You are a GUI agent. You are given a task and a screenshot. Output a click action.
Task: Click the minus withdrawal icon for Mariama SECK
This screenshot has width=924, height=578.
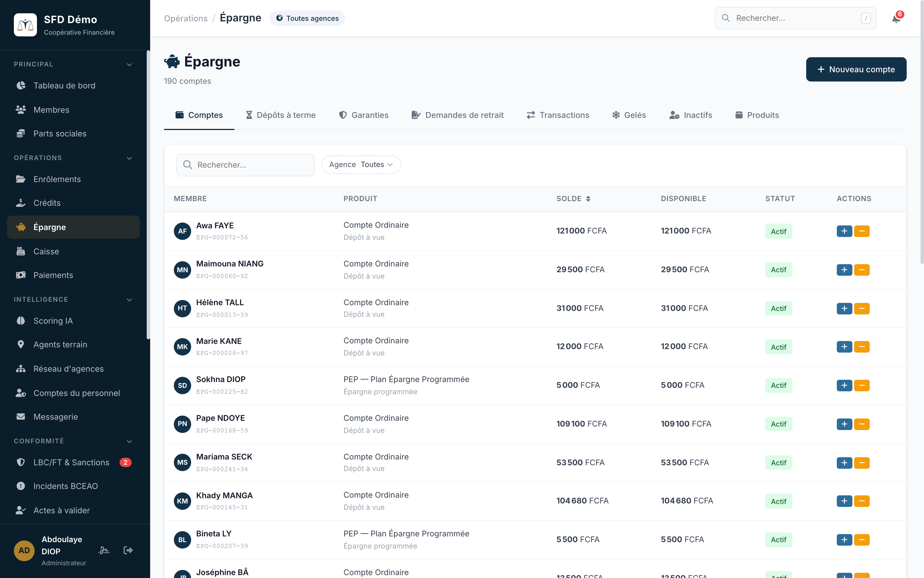(x=862, y=463)
